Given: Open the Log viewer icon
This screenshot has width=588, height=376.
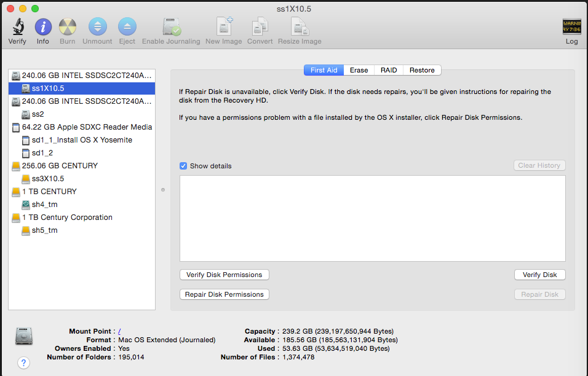Looking at the screenshot, I should pos(571,28).
